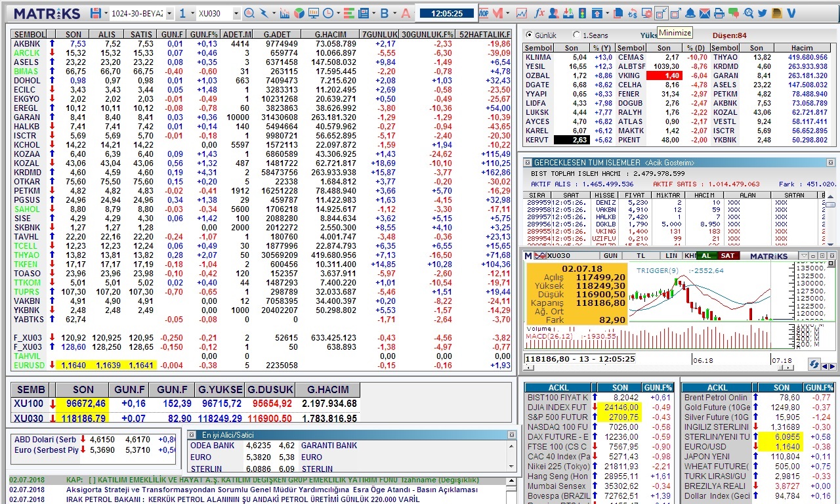The image size is (840, 504).
Task: Click the red M Matriks icon
Action: pyautogui.click(x=497, y=13)
